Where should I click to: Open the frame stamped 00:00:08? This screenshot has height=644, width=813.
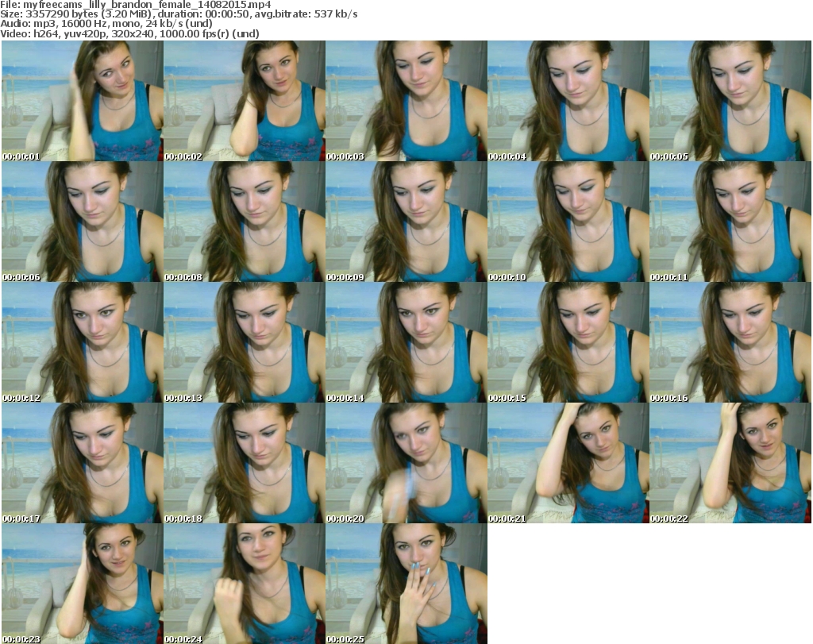point(245,222)
